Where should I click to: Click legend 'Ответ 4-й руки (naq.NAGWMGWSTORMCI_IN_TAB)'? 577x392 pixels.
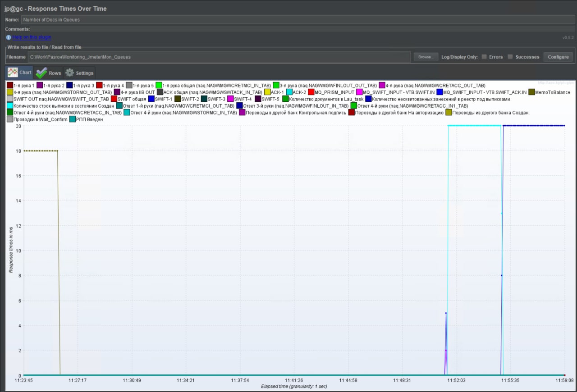click(184, 113)
